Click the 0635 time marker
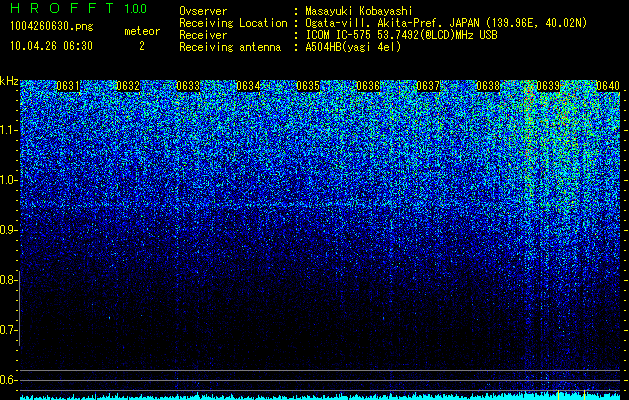This screenshot has height=400, width=629. [308, 86]
